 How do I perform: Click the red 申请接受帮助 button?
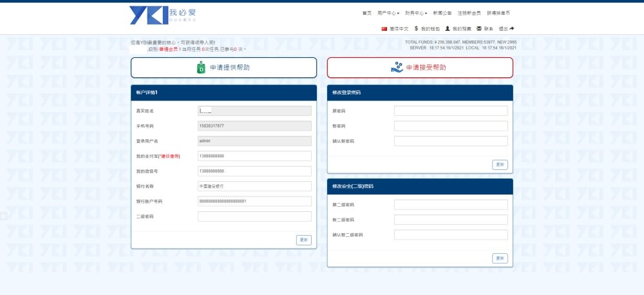pos(420,68)
